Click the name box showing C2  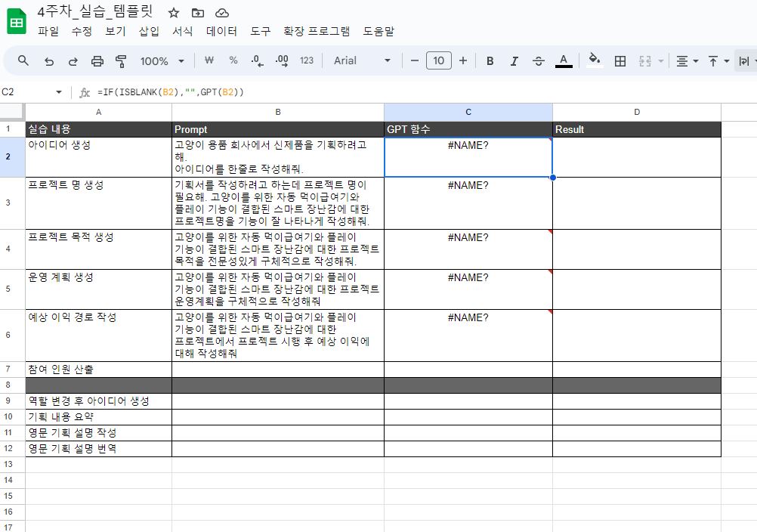(x=26, y=91)
